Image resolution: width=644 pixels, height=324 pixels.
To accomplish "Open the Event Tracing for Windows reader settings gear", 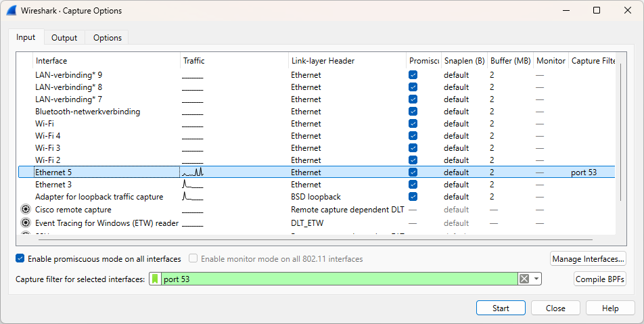I will pos(26,223).
